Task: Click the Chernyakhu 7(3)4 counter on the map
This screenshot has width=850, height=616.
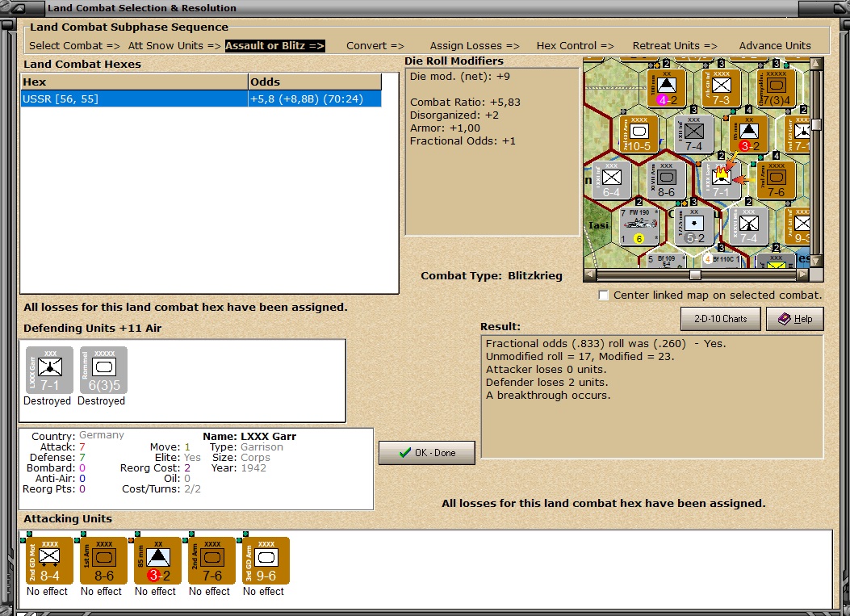Action: tap(776, 89)
